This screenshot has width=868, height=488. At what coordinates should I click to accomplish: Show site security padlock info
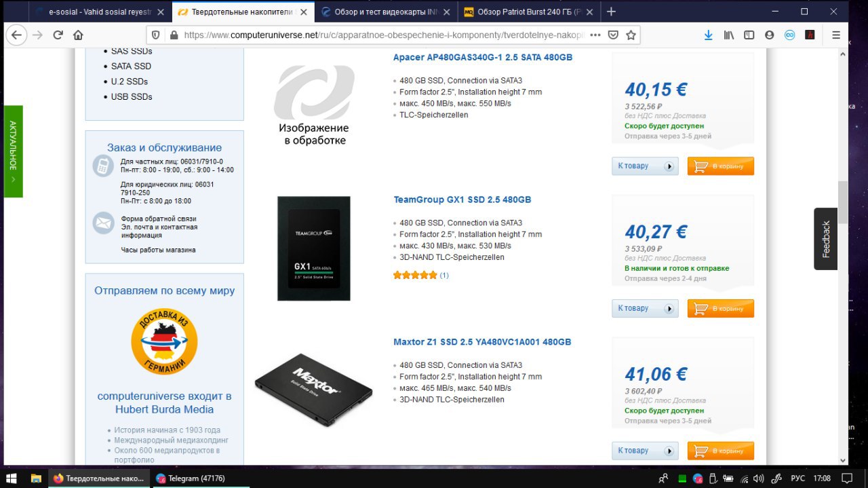[x=174, y=35]
